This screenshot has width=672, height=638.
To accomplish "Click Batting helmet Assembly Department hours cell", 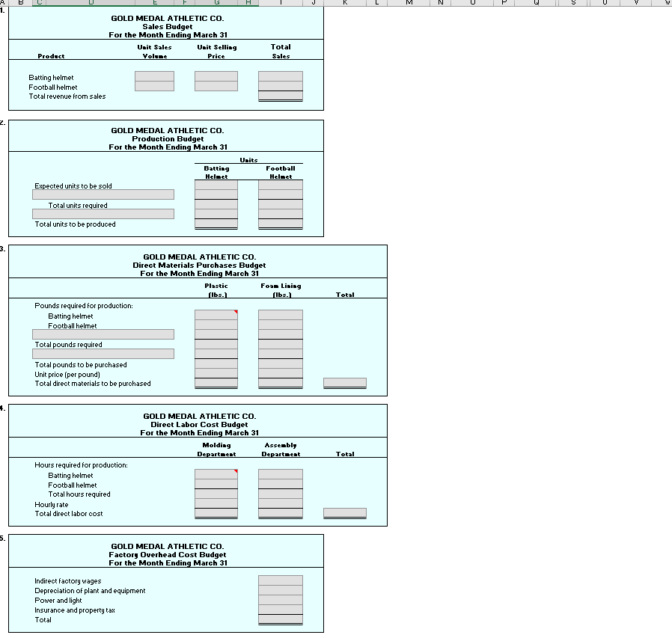I will [281, 474].
